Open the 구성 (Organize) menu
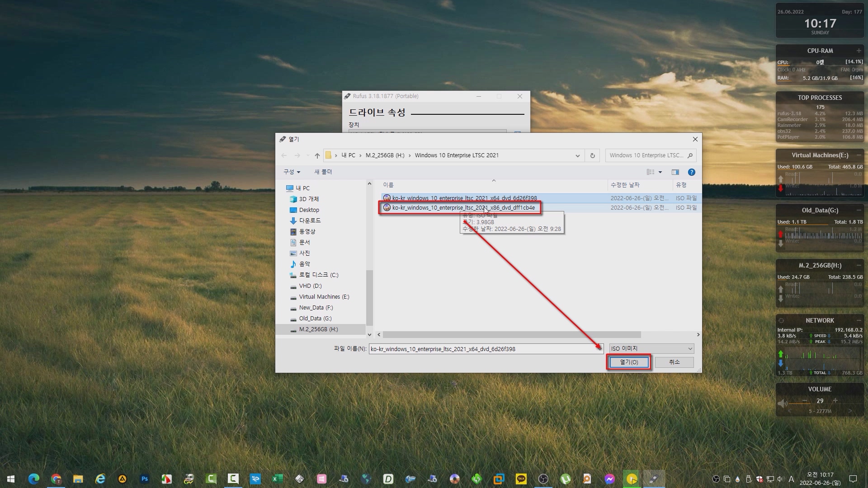The width and height of the screenshot is (868, 488). [x=292, y=172]
